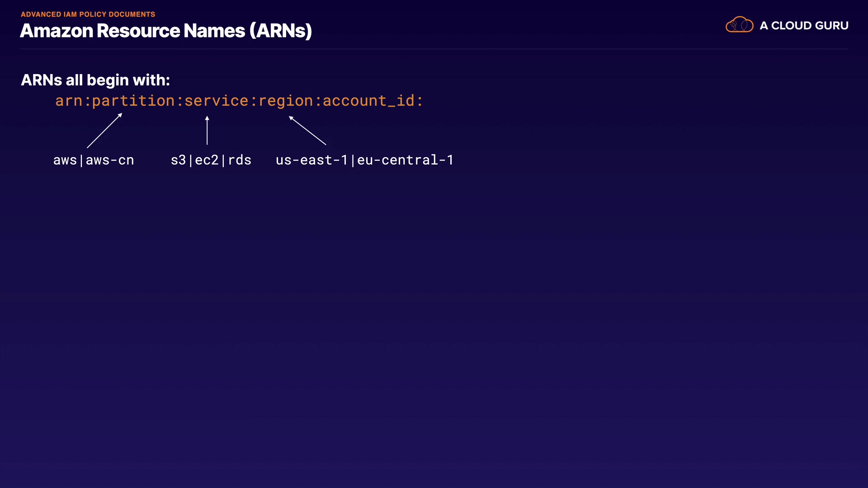868x488 pixels.
Task: Select the word "service" in the ARN string
Action: click(217, 101)
